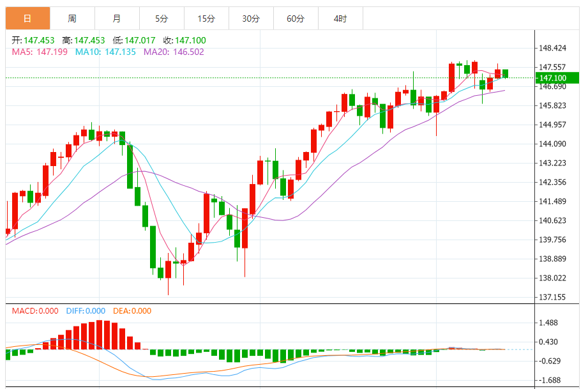This screenshot has height=389, width=588.
Task: Click the 低: 147.017 low price text
Action: 134,40
